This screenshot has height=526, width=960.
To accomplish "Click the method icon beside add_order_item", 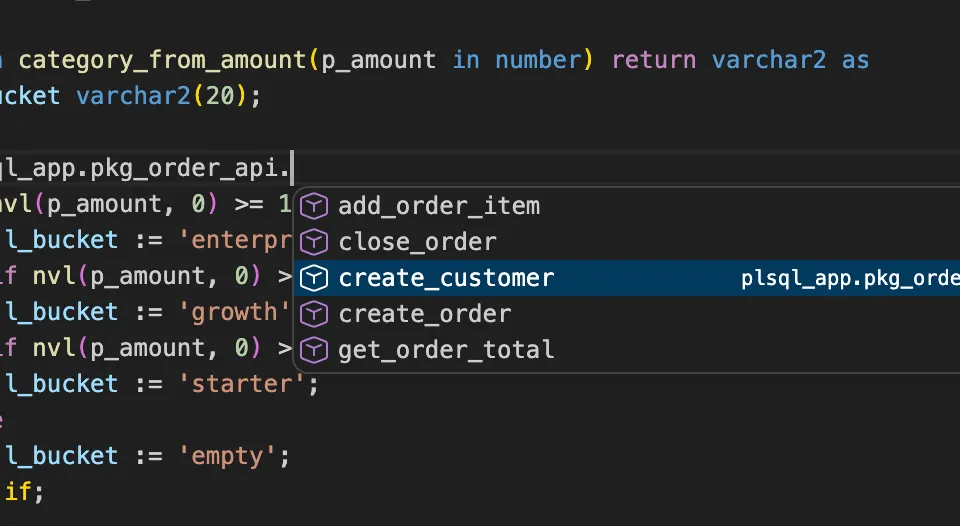I will (x=314, y=206).
